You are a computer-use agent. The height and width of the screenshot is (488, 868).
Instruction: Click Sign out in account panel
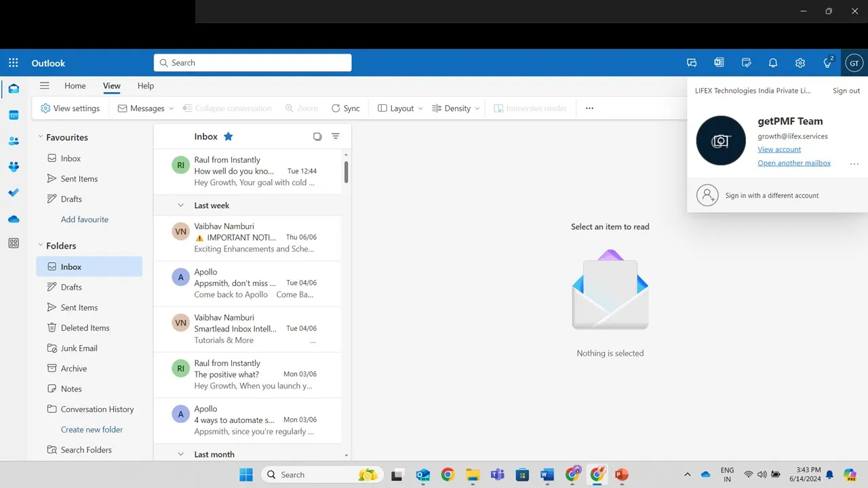tap(846, 90)
